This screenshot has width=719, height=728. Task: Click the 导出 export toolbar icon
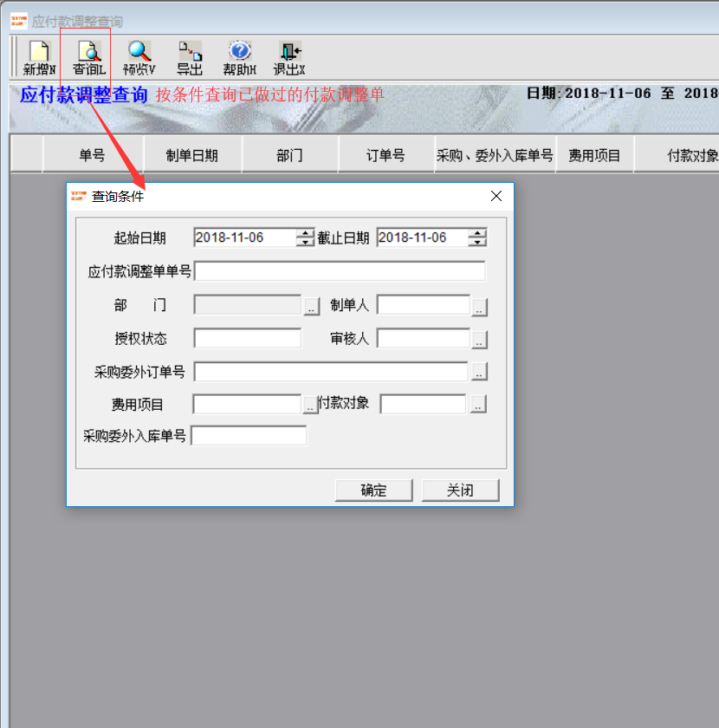(x=190, y=58)
